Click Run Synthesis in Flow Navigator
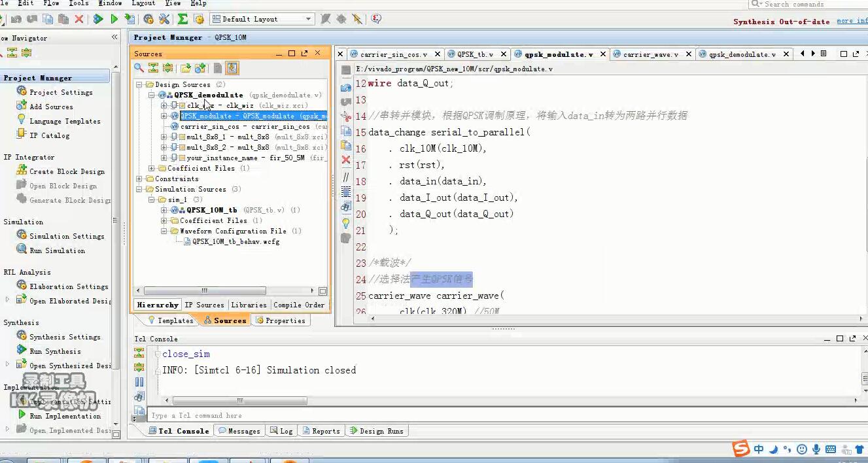The width and height of the screenshot is (868, 463). pyautogui.click(x=55, y=351)
